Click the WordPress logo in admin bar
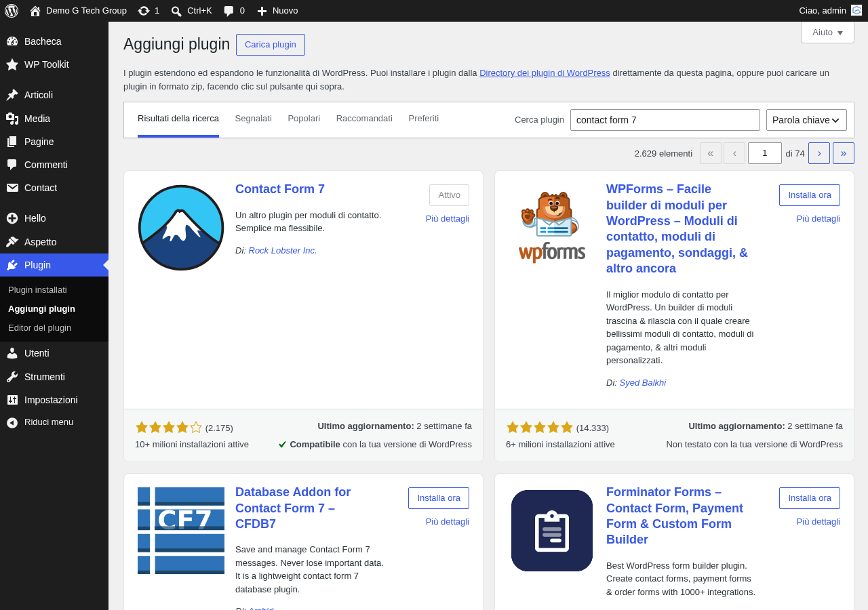The height and width of the screenshot is (610, 868). (x=12, y=11)
